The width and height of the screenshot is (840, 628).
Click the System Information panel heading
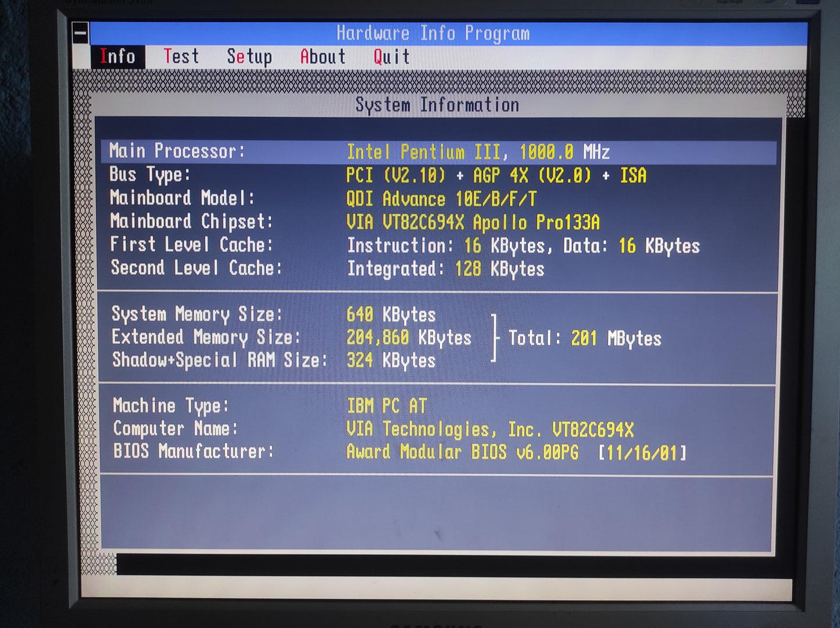click(437, 105)
